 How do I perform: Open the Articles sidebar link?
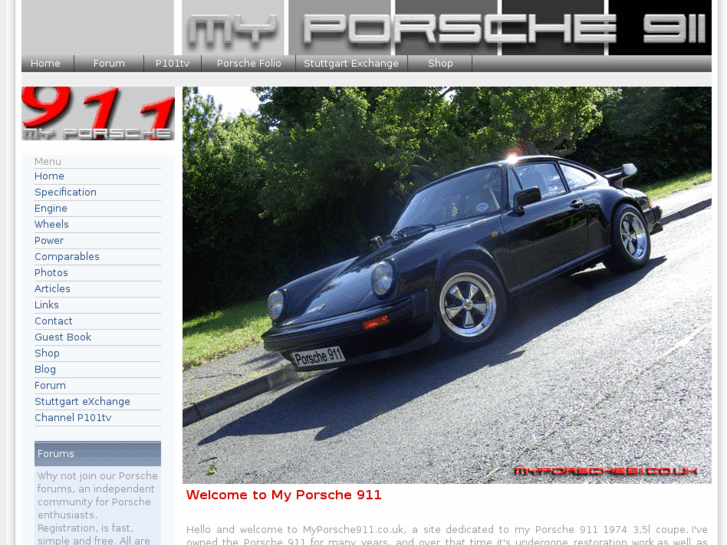coord(52,289)
